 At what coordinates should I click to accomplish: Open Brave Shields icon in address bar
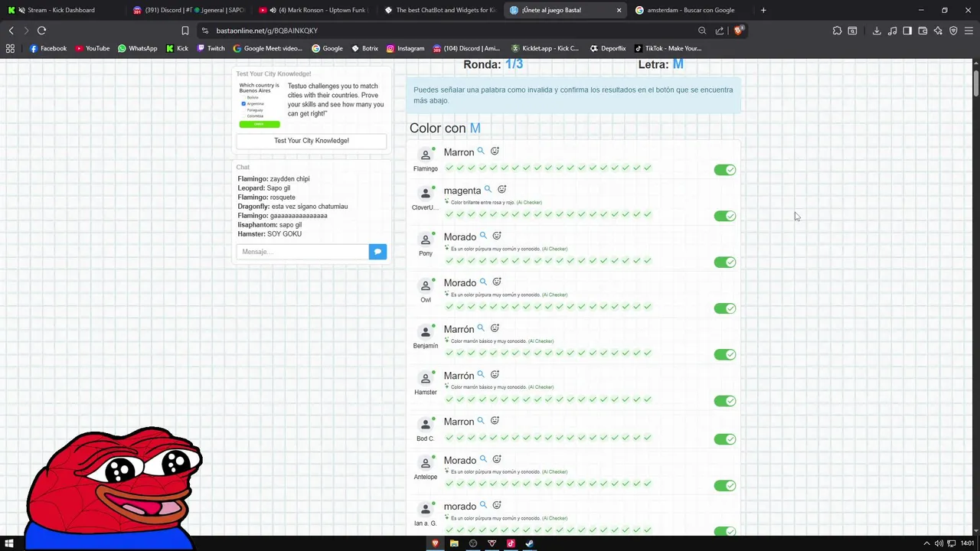tap(738, 31)
